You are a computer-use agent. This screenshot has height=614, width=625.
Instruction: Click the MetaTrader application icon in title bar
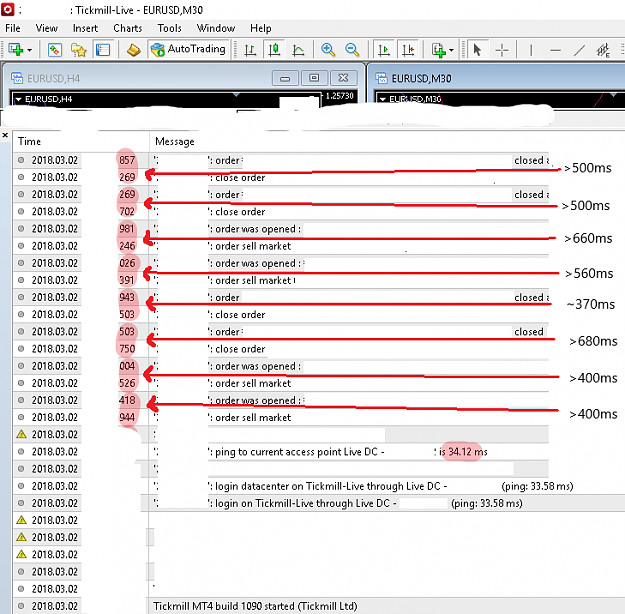point(8,10)
